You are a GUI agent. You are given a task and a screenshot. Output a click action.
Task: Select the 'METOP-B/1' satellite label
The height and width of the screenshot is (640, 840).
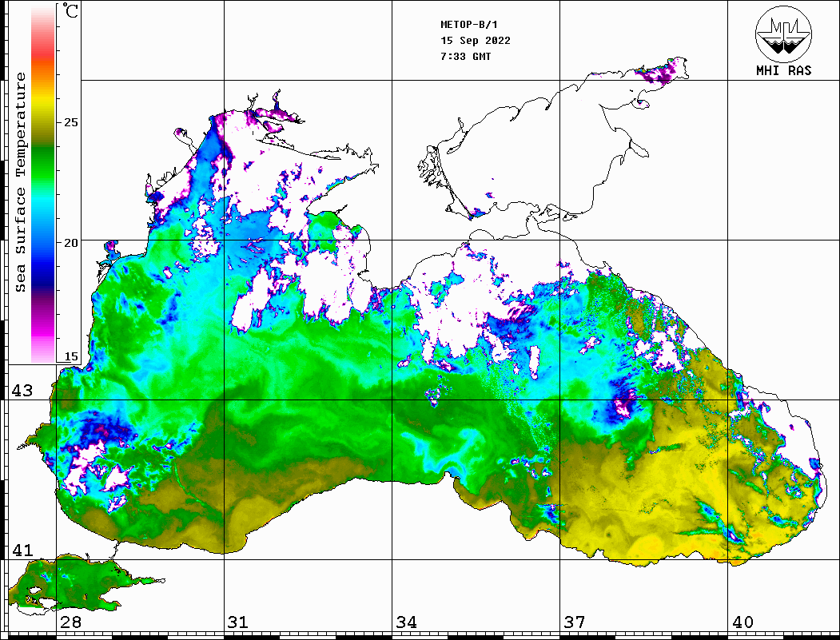click(x=468, y=25)
